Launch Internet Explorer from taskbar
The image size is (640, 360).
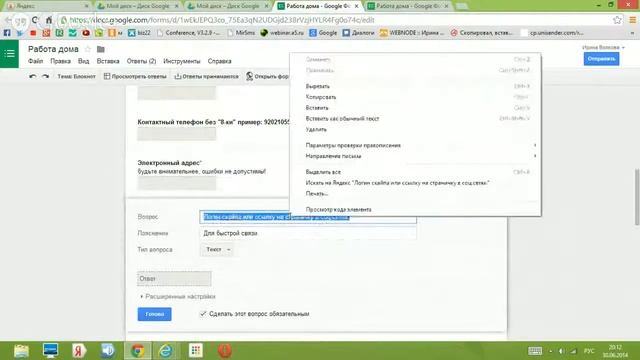(166, 351)
